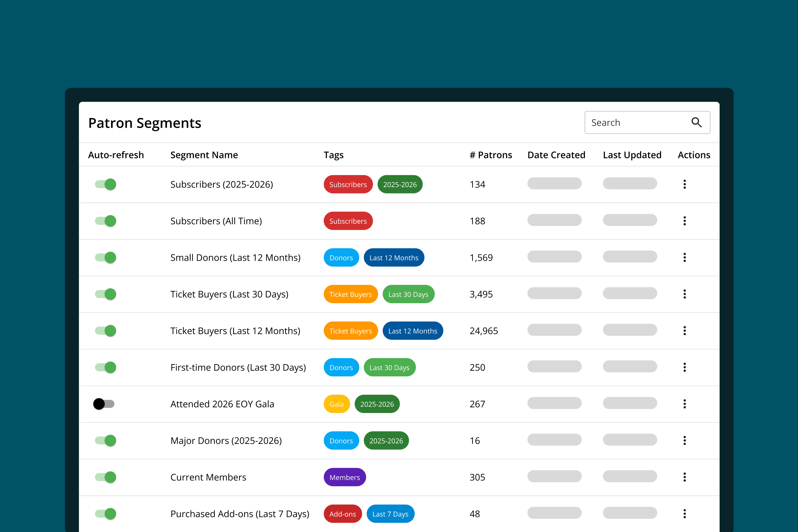This screenshot has width=798, height=532.
Task: Open the Ticket Buyers (Last 12 Months) segment
Action: click(235, 331)
